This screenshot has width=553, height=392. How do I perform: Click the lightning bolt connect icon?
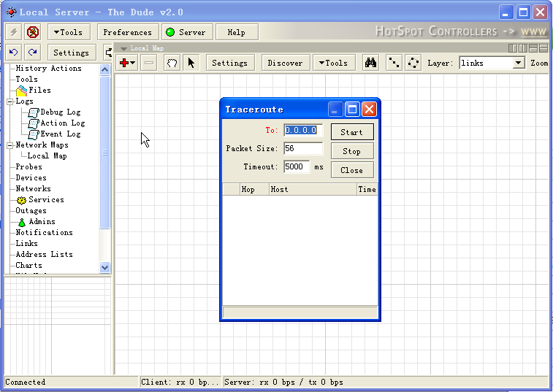tap(14, 32)
